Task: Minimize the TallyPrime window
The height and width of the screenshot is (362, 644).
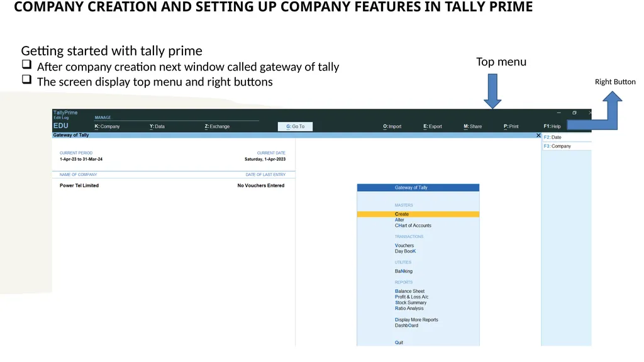Action: 558,112
